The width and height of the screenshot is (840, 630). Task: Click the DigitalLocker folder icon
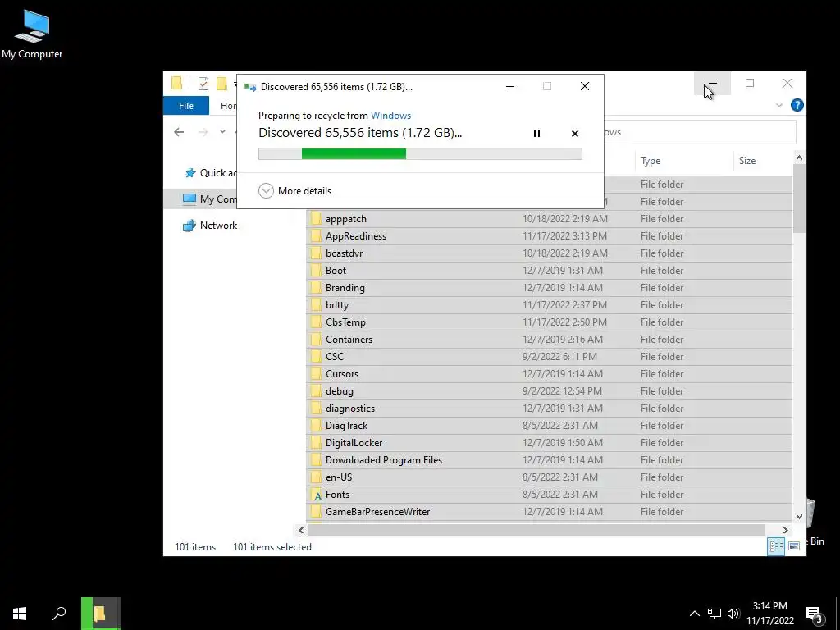[x=316, y=442]
